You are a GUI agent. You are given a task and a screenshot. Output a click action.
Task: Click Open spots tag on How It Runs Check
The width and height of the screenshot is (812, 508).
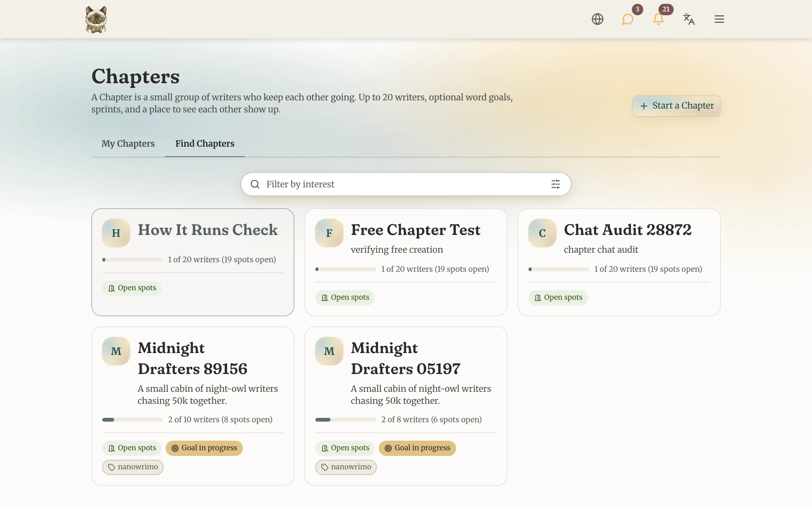pos(132,288)
